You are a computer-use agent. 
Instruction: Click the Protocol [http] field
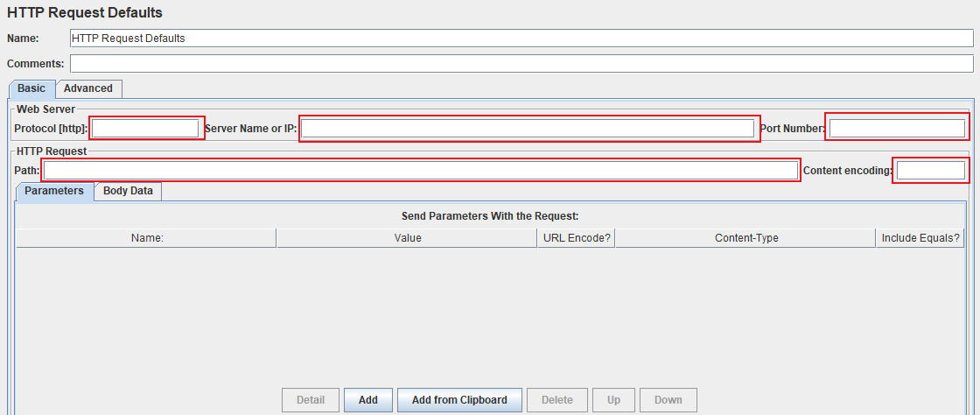(145, 129)
